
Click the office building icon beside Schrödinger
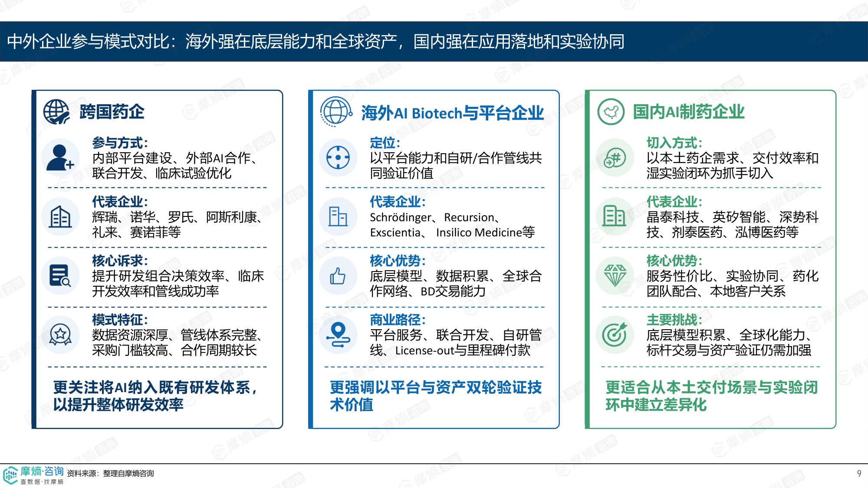[338, 216]
